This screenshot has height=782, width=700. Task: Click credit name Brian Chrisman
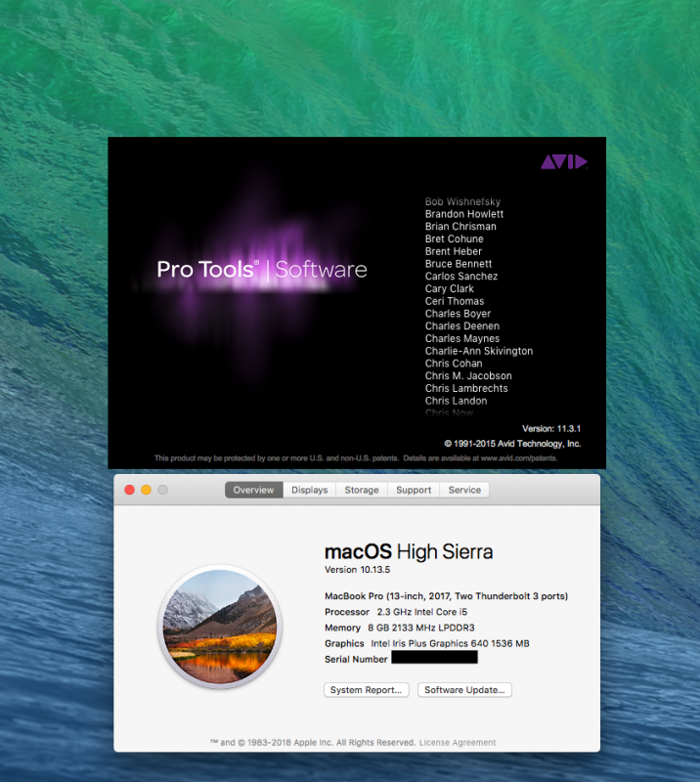point(460,227)
